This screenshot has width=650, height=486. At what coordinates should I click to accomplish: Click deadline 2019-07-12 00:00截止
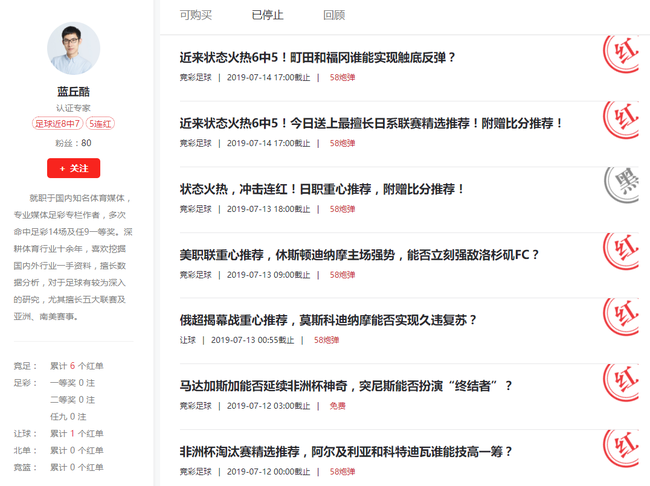tap(269, 472)
